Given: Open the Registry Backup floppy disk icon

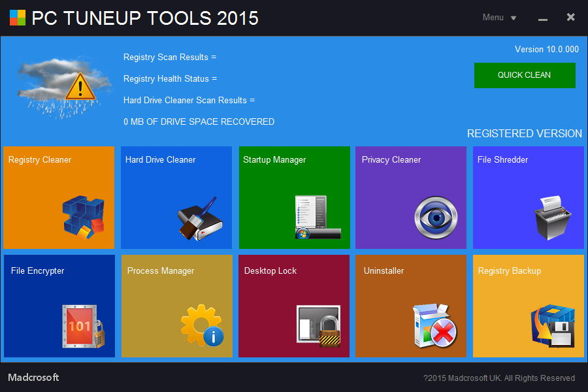Looking at the screenshot, I should tap(553, 326).
